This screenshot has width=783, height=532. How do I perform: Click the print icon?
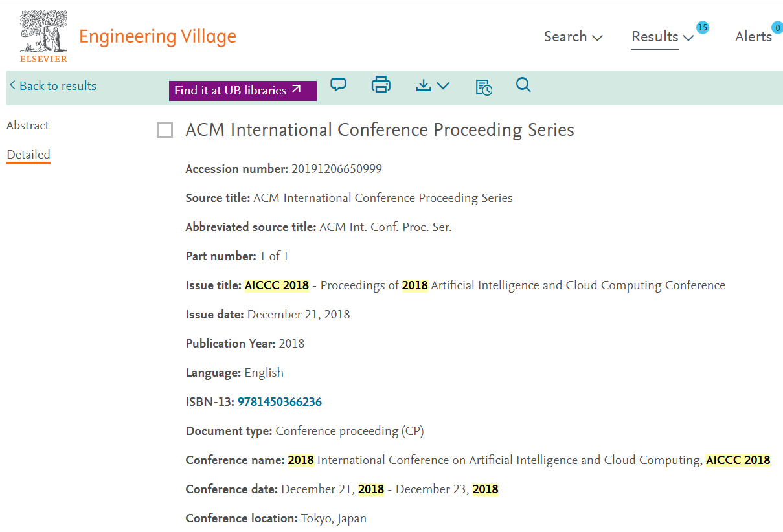coord(381,85)
